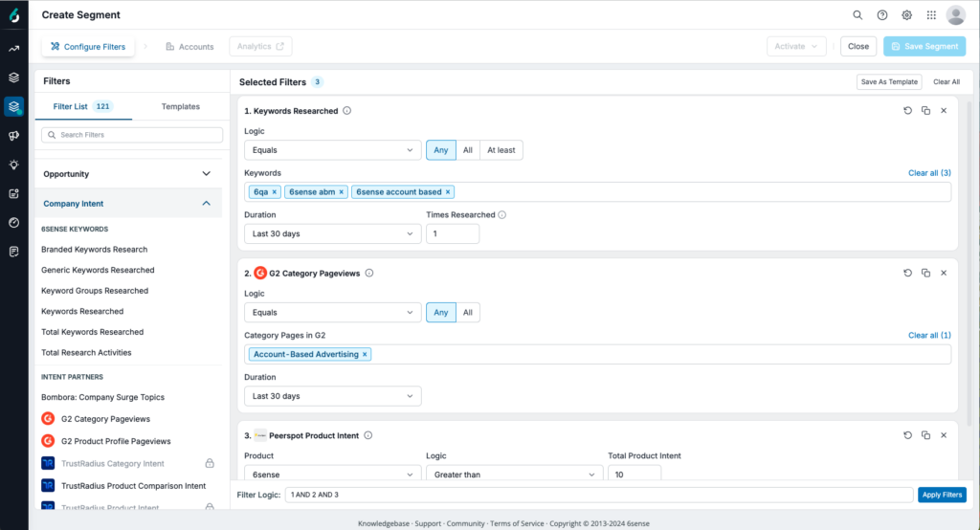
Task: Click the Search Filters input
Action: [132, 134]
